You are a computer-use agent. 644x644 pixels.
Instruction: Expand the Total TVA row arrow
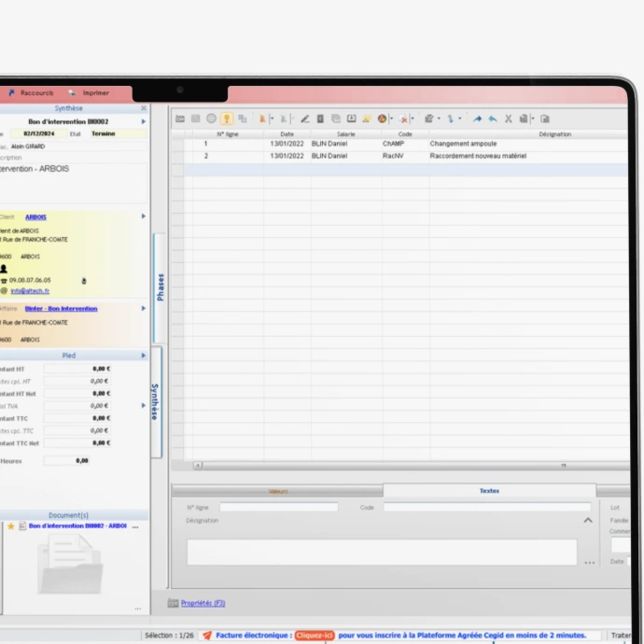pyautogui.click(x=144, y=405)
